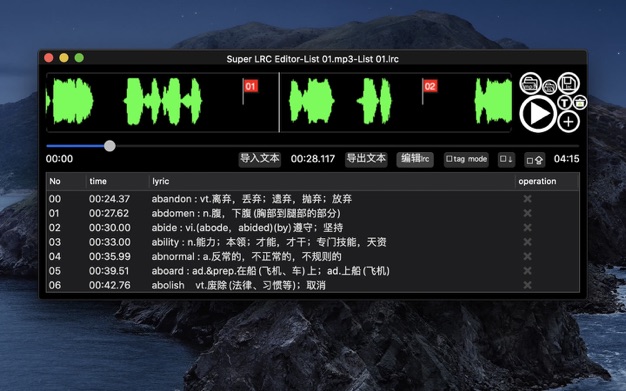Minimize window with yellow button
The width and height of the screenshot is (626, 391).
64,58
